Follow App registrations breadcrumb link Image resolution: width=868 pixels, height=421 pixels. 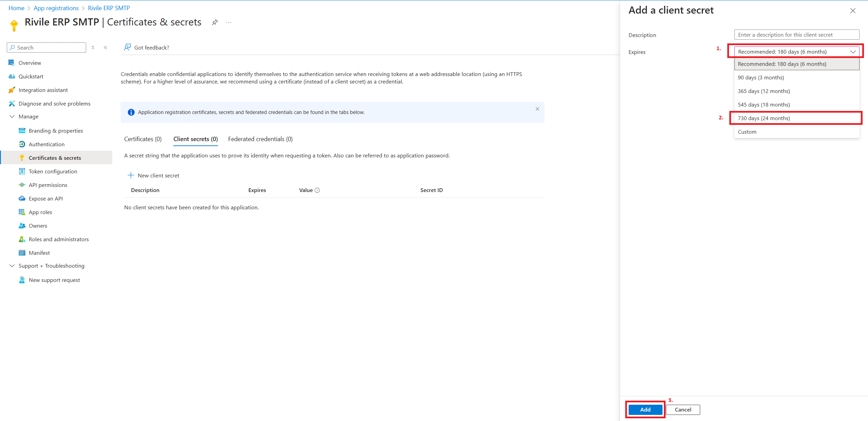coord(56,8)
